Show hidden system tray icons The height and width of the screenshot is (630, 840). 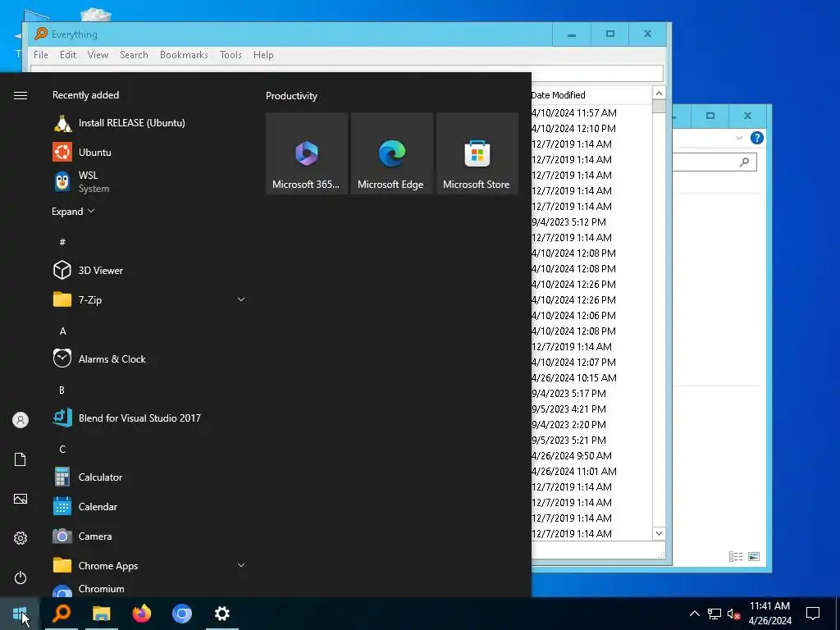click(694, 614)
